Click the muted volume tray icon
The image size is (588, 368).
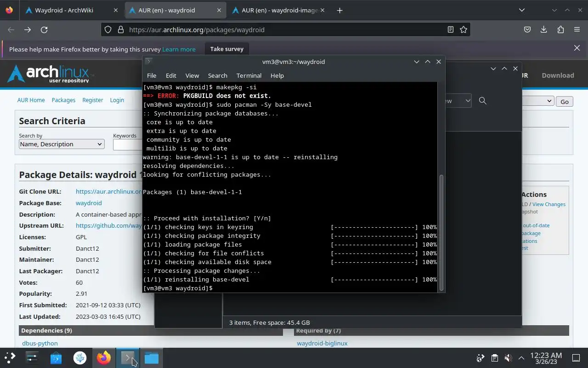[x=508, y=358]
